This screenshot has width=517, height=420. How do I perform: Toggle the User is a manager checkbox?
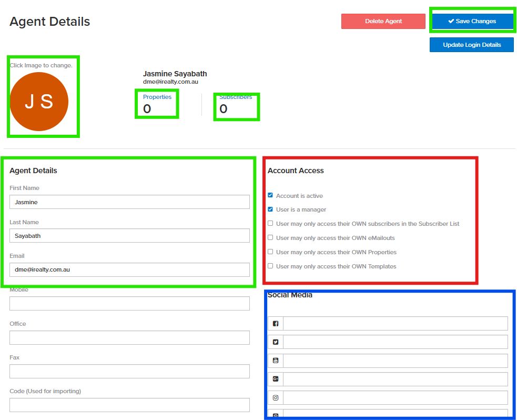(270, 209)
